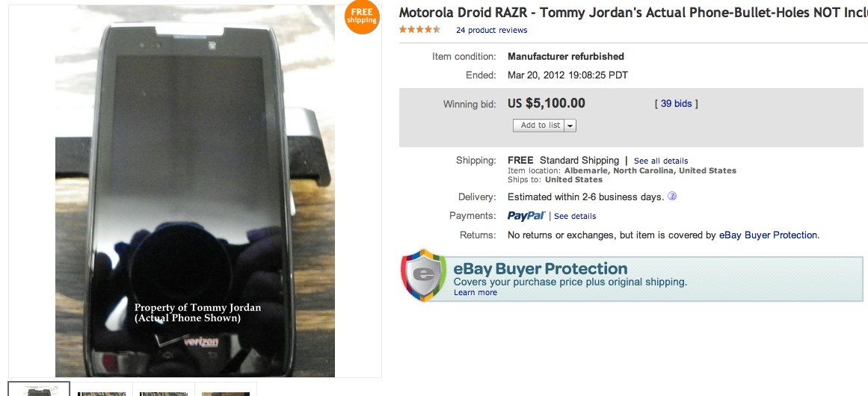Click Learn more under Buyer Protection
This screenshot has height=396, width=868.
475,293
